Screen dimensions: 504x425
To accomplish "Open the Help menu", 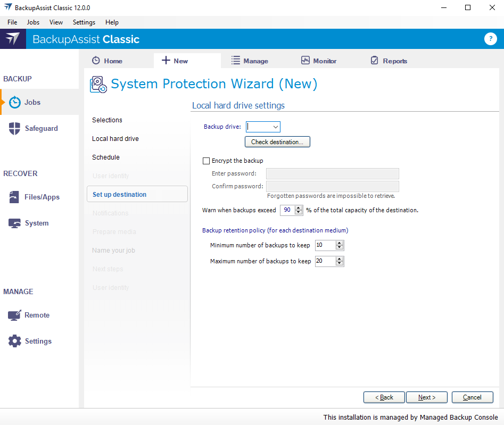I will [x=112, y=22].
